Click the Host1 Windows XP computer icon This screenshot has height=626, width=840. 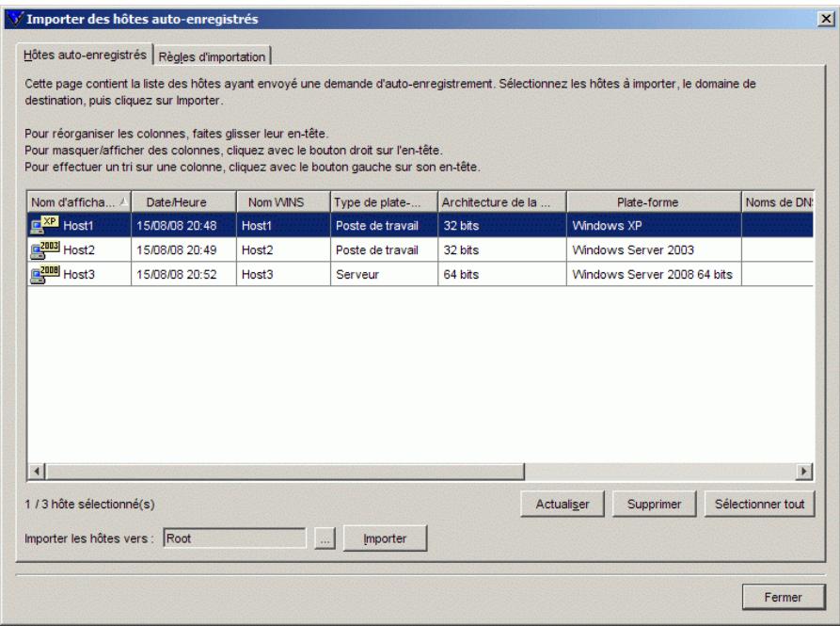44,225
